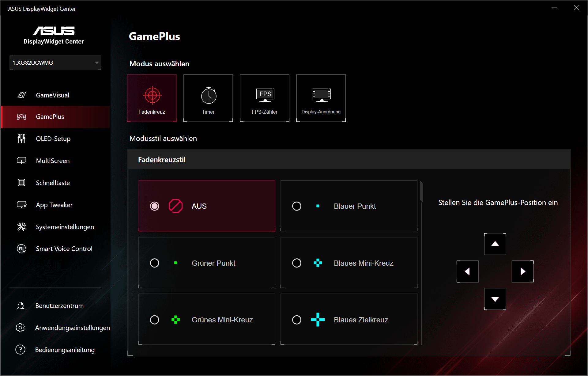This screenshot has height=376, width=588.
Task: Select the Fadenkreuz crosshair mode icon
Action: click(x=152, y=95)
